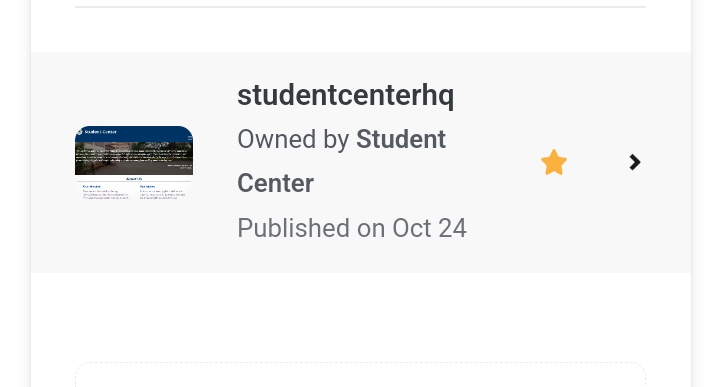Select the studentcenterhq site title
720x387 pixels.
(345, 95)
